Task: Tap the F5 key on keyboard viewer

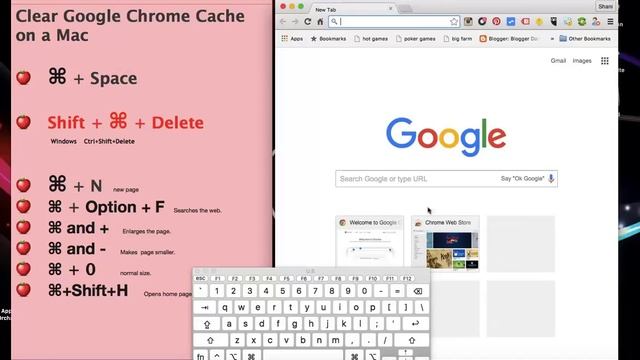Action: point(287,279)
